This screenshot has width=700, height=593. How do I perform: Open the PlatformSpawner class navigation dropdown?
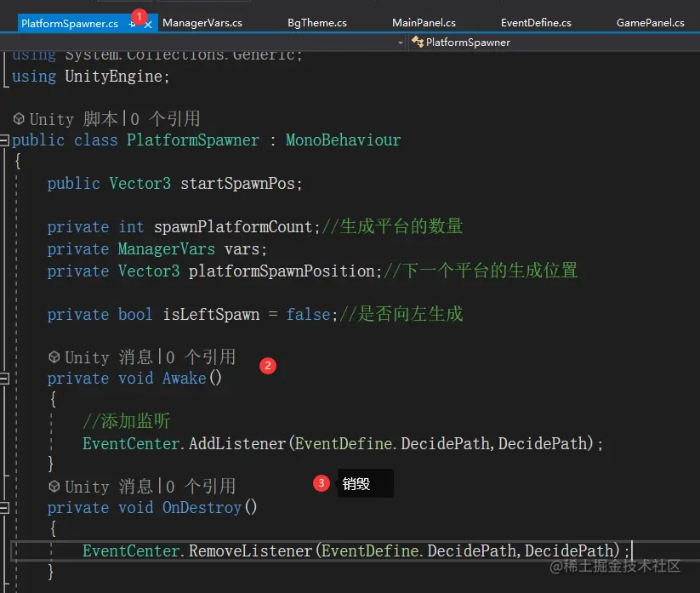point(554,43)
